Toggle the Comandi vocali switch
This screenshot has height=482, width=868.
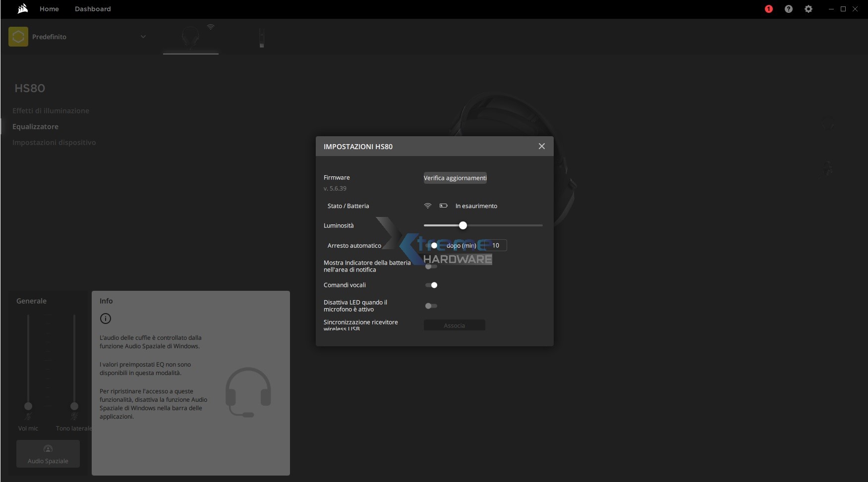coord(431,285)
